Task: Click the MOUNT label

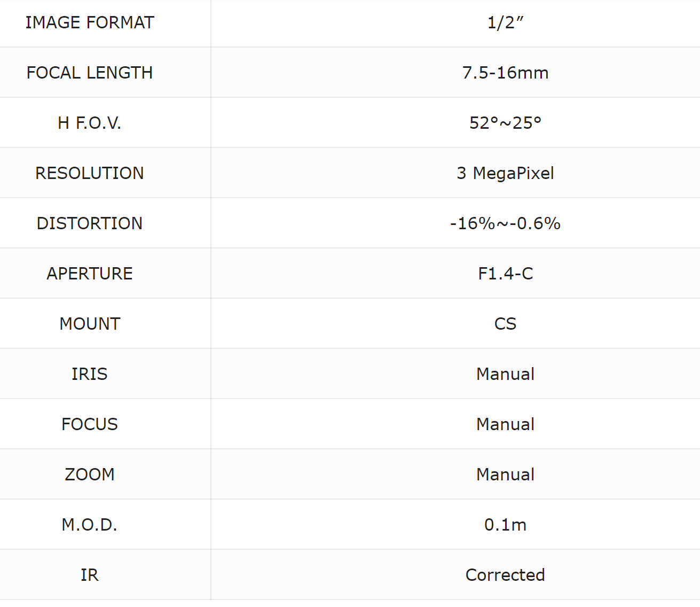Action: tap(90, 324)
